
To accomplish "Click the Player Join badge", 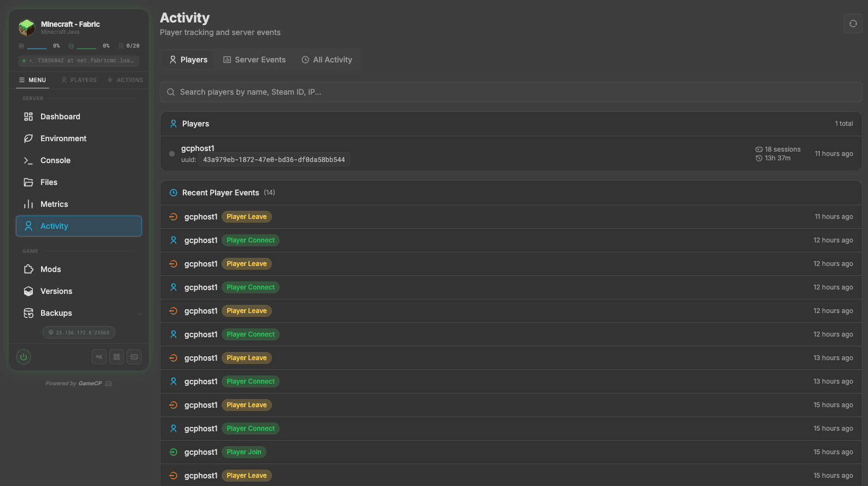I will pyautogui.click(x=244, y=452).
